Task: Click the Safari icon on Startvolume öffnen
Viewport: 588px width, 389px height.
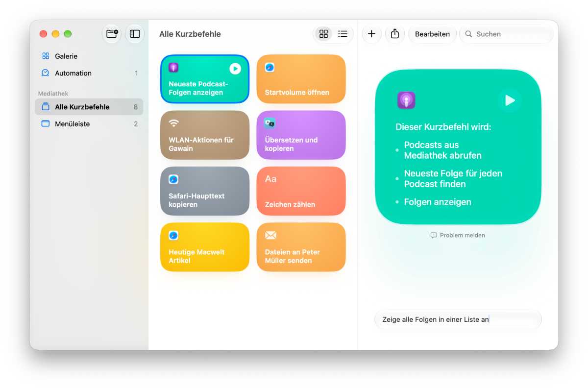Action: [x=270, y=68]
